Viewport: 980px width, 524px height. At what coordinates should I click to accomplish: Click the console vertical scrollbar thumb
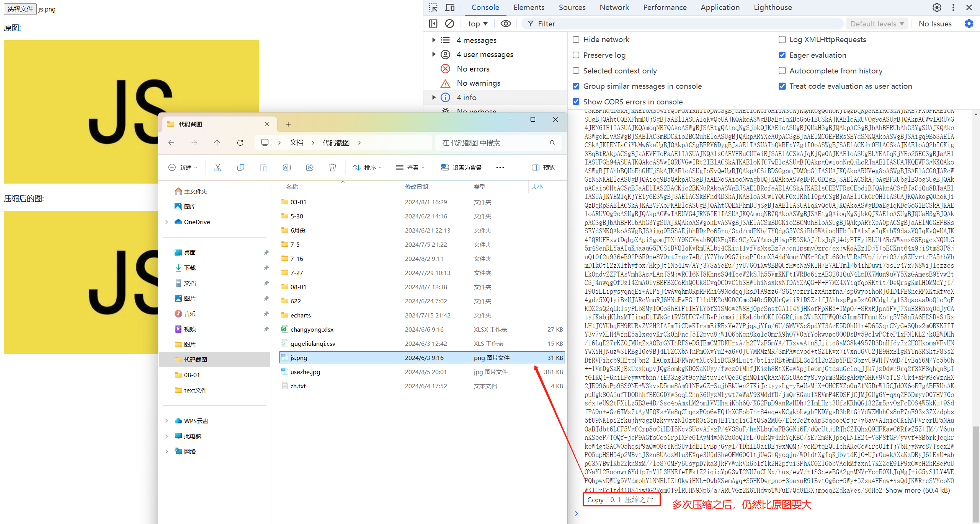pyautogui.click(x=976, y=474)
